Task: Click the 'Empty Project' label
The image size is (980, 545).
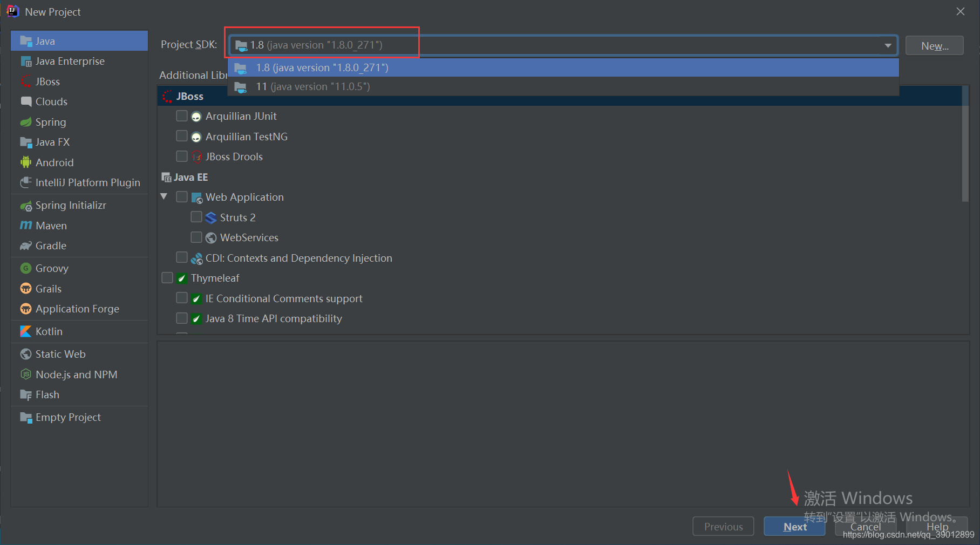Action: pyautogui.click(x=68, y=417)
